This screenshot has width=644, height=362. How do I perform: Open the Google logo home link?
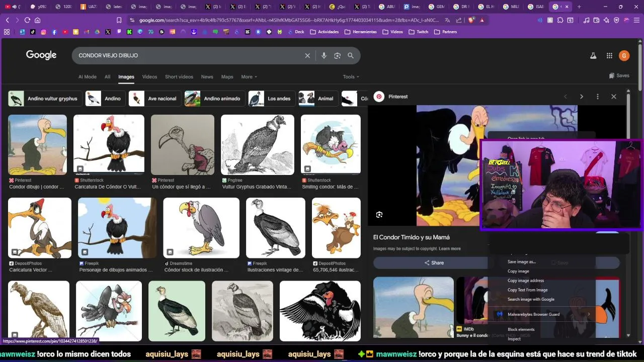pos(41,55)
